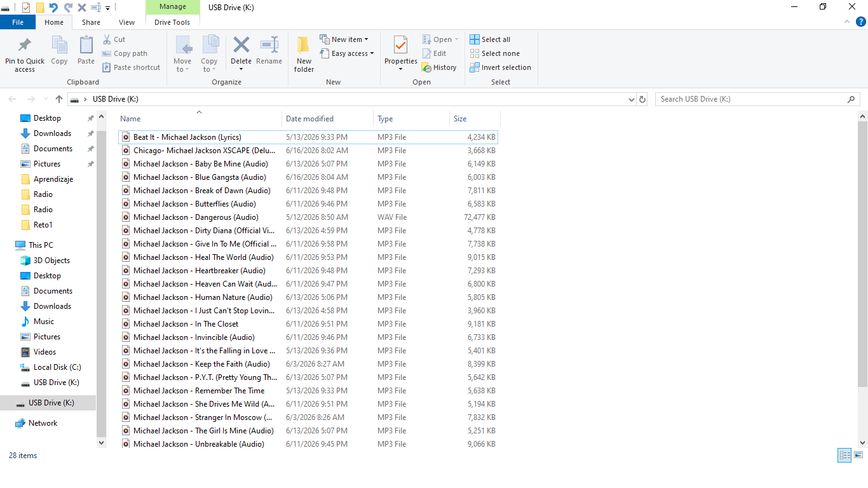
Task: Click the Manage contextual tab
Action: tap(172, 7)
